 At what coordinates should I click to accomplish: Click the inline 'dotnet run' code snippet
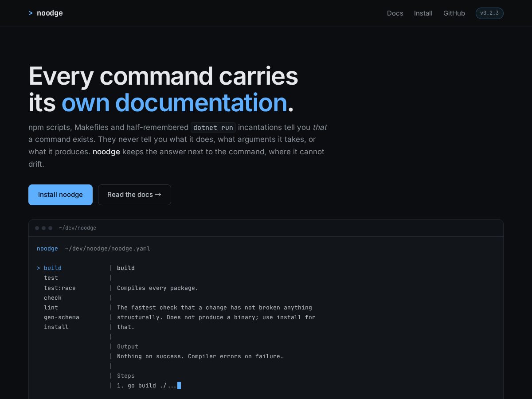pos(213,128)
